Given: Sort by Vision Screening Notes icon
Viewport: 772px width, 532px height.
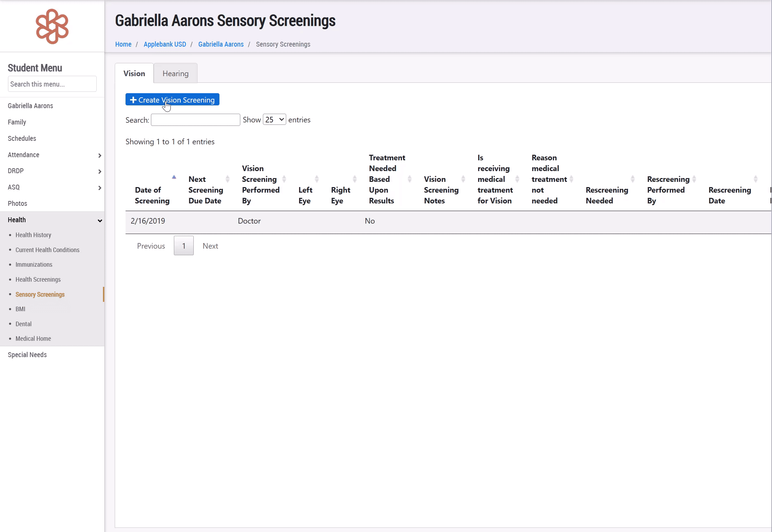Looking at the screenshot, I should tap(463, 179).
